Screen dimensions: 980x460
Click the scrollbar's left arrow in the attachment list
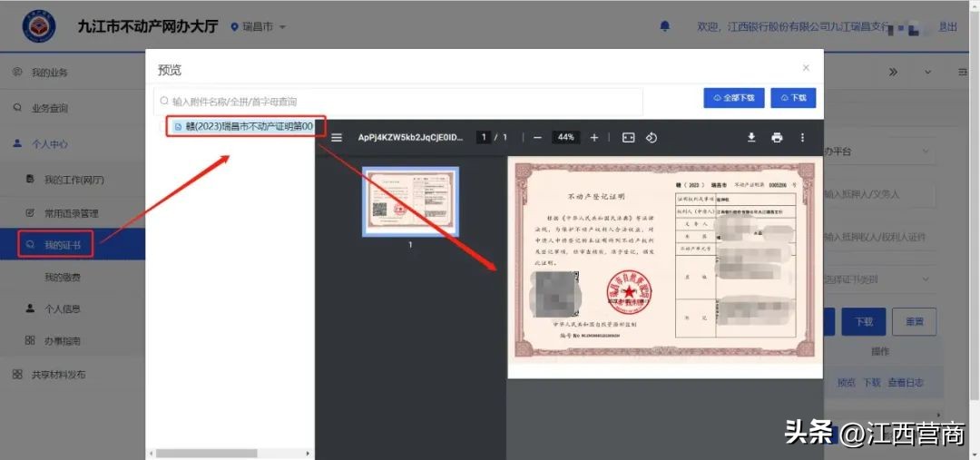(x=150, y=453)
